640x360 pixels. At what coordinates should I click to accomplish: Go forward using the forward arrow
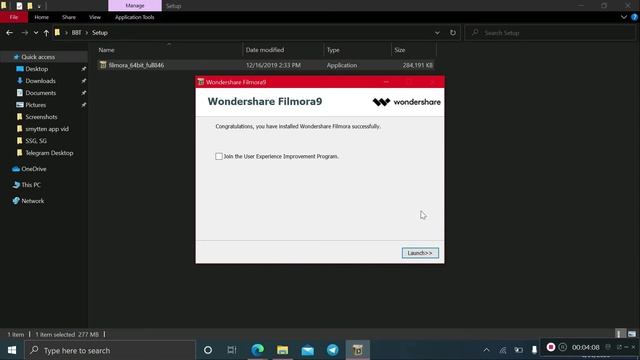pos(24,33)
